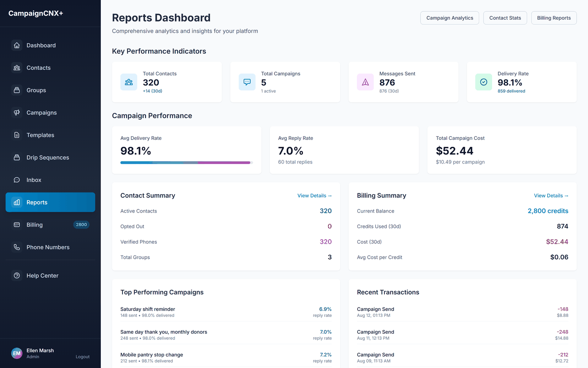This screenshot has width=588, height=368.
Task: Click the Reports bar chart icon
Action: pos(17,202)
